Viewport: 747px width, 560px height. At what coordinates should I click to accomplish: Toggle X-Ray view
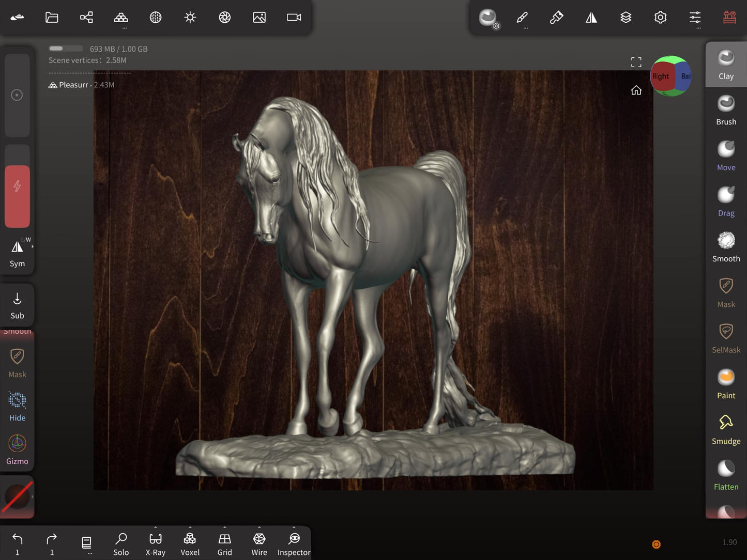coord(156,545)
